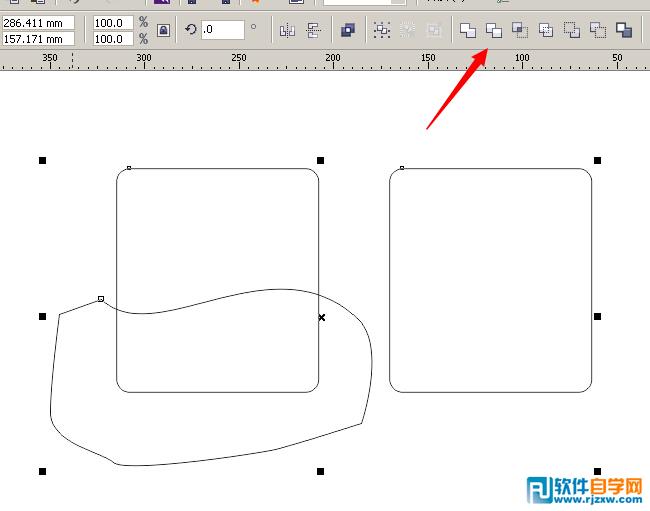This screenshot has width=650, height=511.
Task: Click the middle-right selection handle
Action: 597,317
